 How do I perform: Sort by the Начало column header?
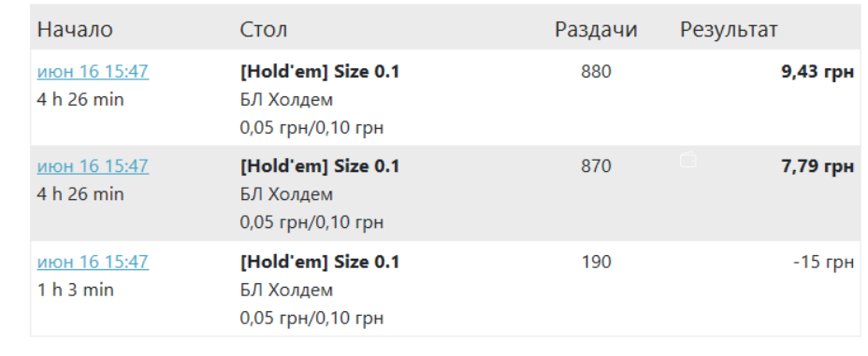[75, 29]
